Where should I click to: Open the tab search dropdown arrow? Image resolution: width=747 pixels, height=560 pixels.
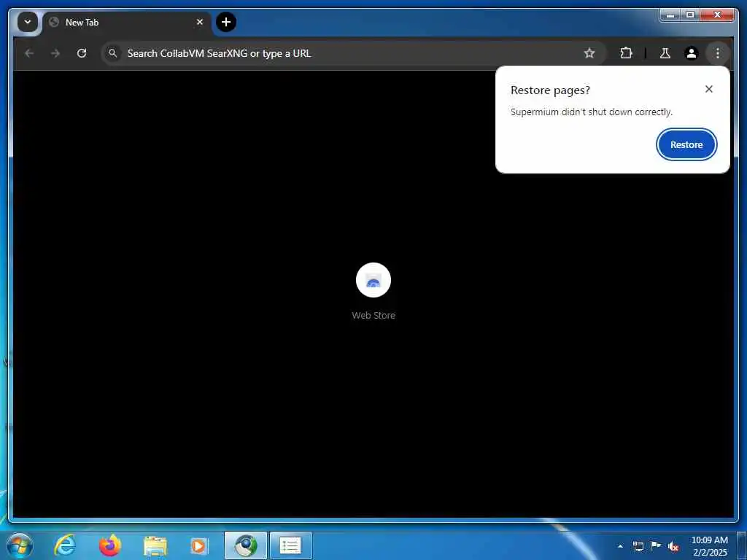pyautogui.click(x=28, y=22)
